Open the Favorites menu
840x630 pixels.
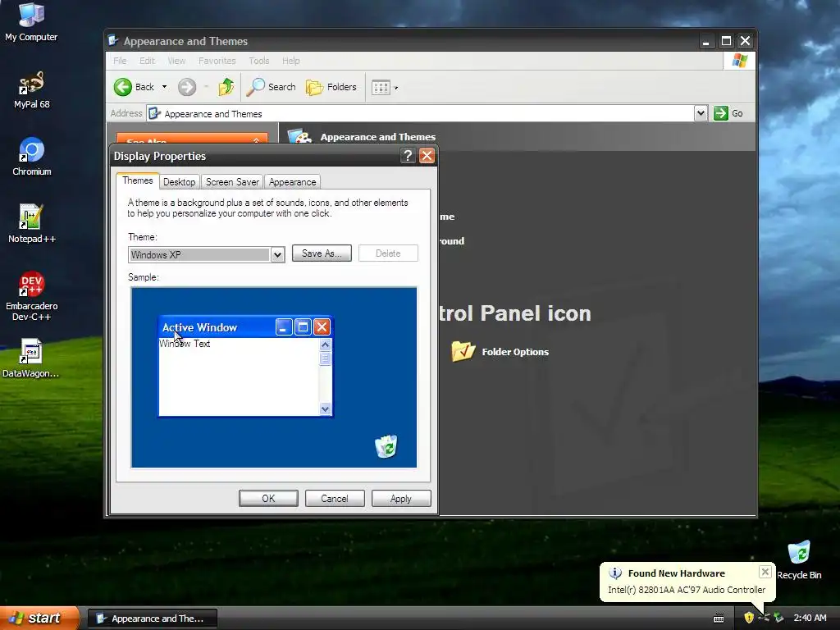pos(217,61)
